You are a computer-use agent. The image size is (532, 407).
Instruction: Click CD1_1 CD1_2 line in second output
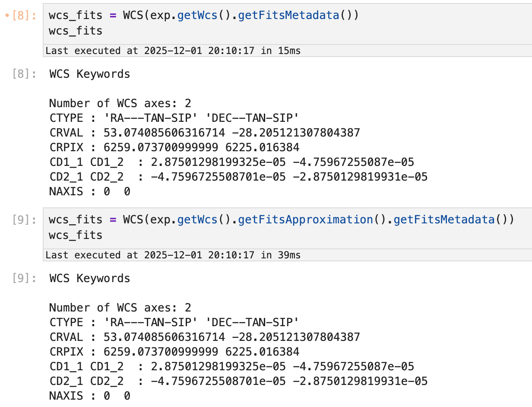tap(231, 366)
